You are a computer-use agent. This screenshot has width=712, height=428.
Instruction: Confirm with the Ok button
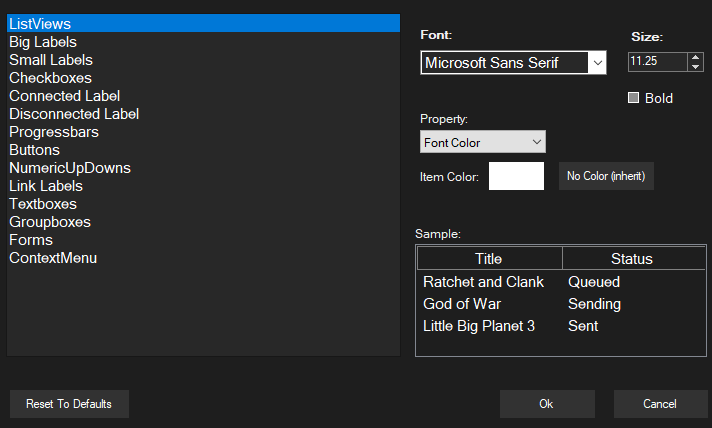click(546, 404)
